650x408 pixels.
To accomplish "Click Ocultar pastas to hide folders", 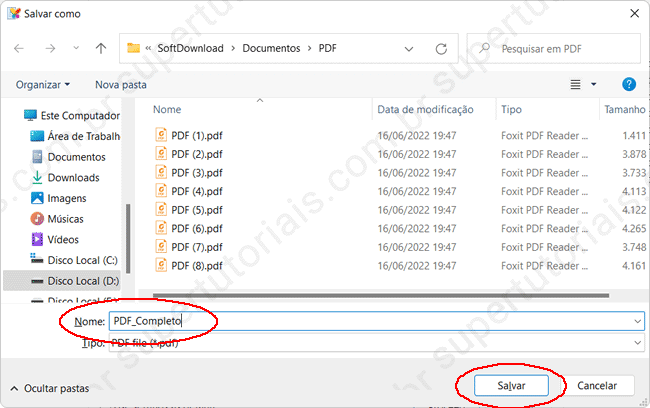I will point(50,387).
